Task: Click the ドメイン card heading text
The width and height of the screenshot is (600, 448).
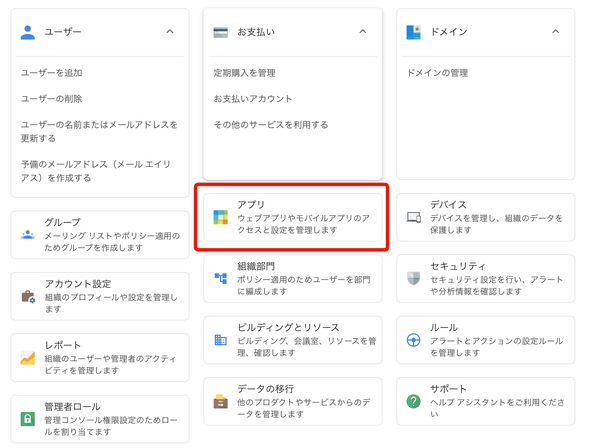Action: [449, 32]
